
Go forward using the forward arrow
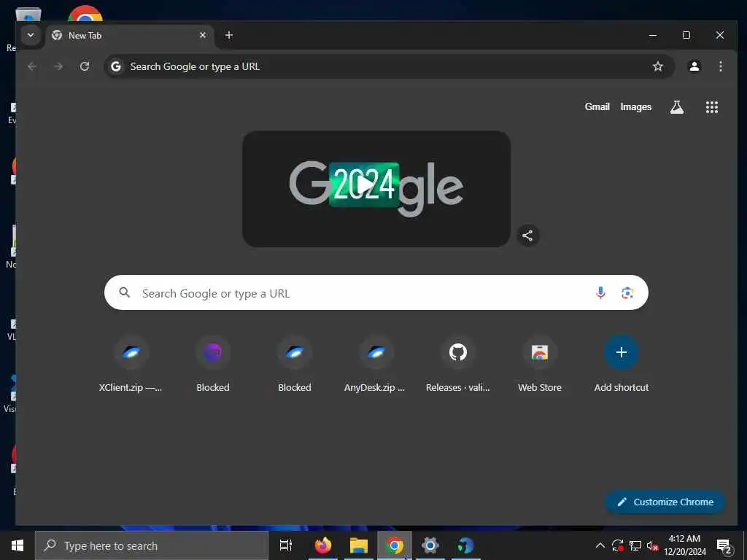58,66
